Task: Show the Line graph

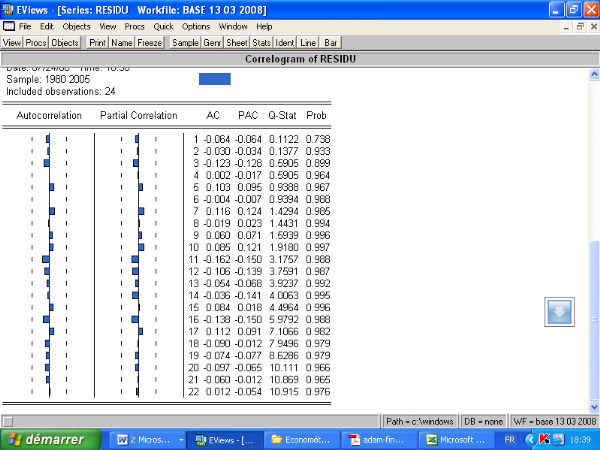Action: (308, 42)
